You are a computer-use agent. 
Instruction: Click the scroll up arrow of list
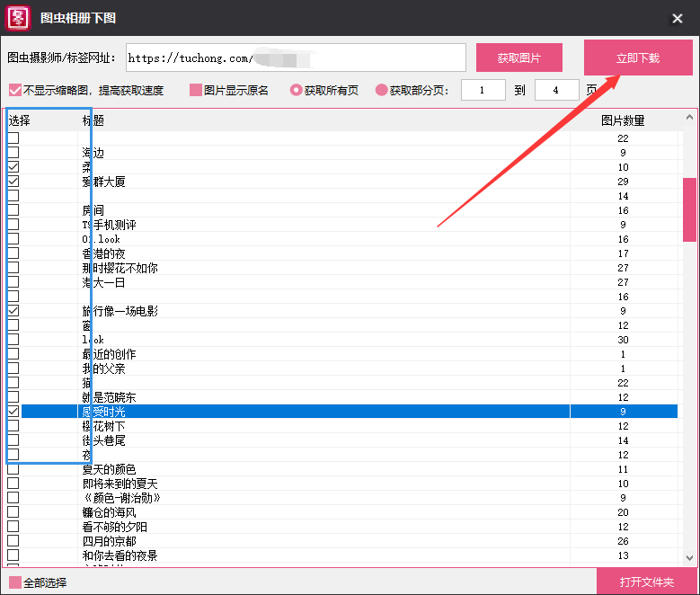(x=689, y=117)
